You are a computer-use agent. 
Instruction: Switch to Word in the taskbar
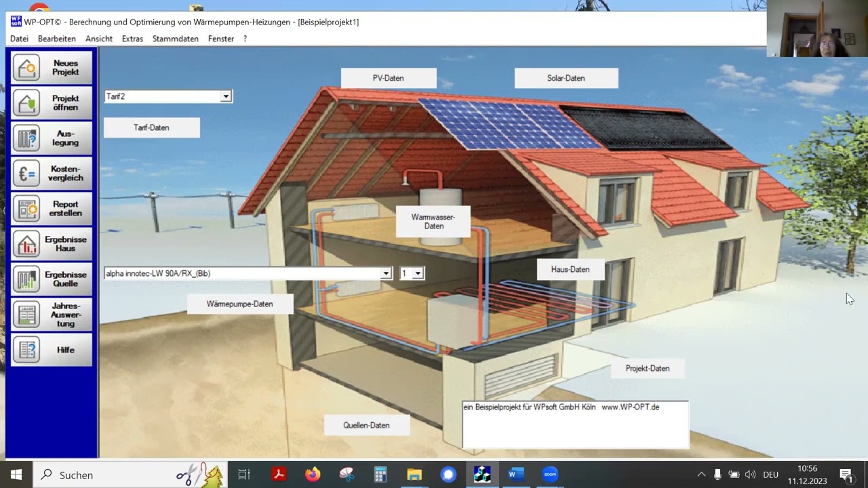tap(516, 474)
